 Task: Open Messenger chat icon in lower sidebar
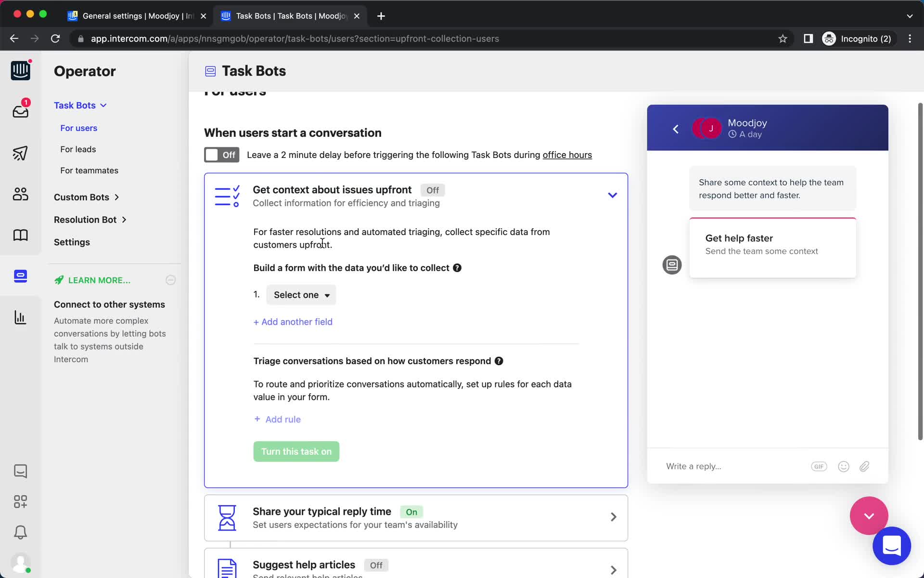pos(20,471)
